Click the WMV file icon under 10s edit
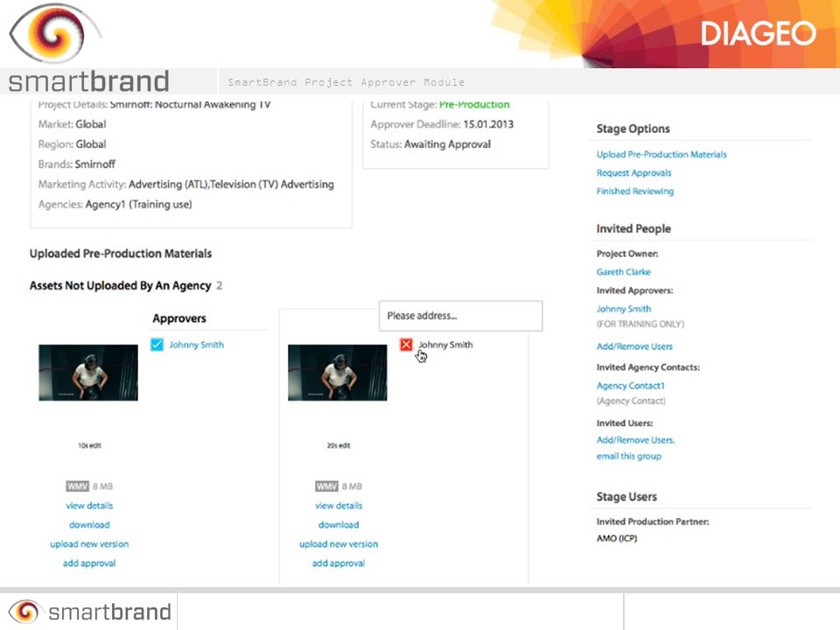The width and height of the screenshot is (840, 630). 77,486
